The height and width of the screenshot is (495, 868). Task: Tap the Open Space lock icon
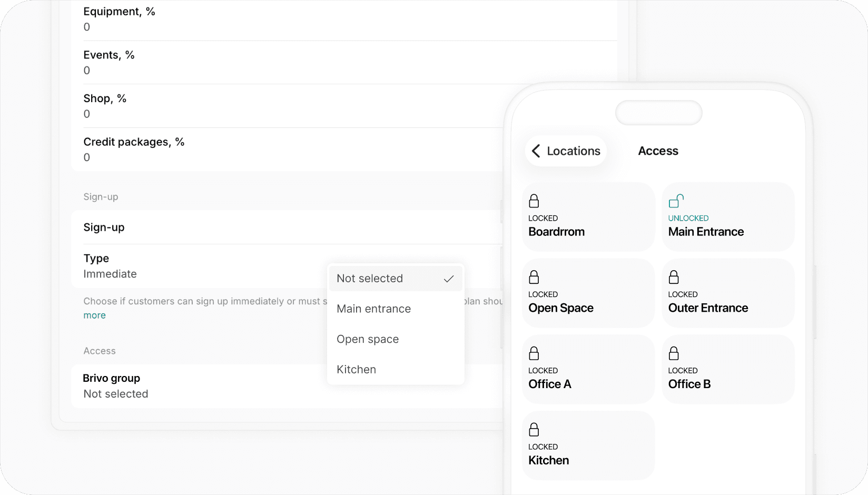pos(534,277)
